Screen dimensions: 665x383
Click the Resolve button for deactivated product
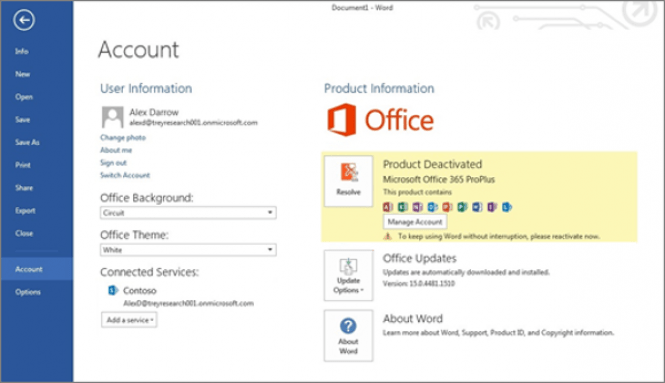click(349, 181)
